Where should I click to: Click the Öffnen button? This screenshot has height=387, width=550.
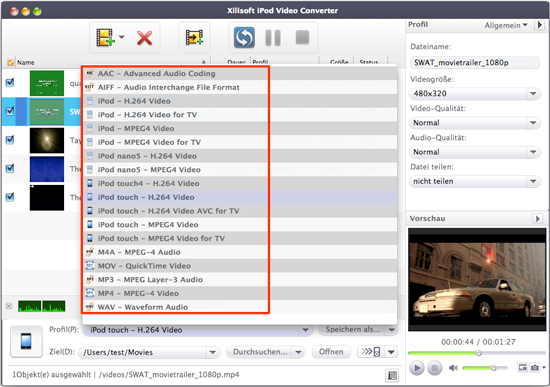331,352
